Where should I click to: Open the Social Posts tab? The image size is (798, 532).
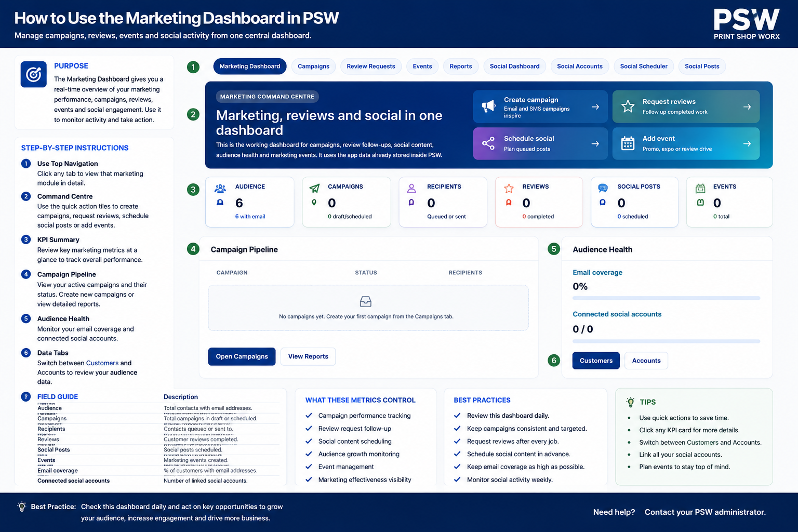click(702, 66)
